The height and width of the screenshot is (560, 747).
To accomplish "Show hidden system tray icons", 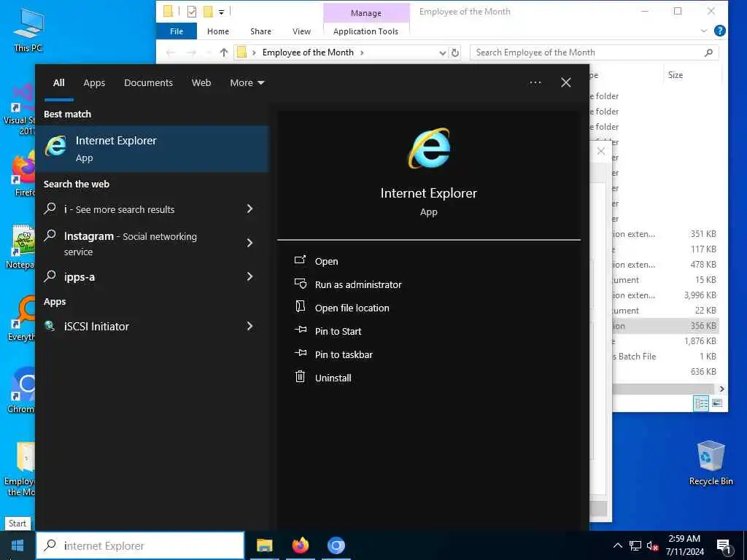I will click(617, 545).
